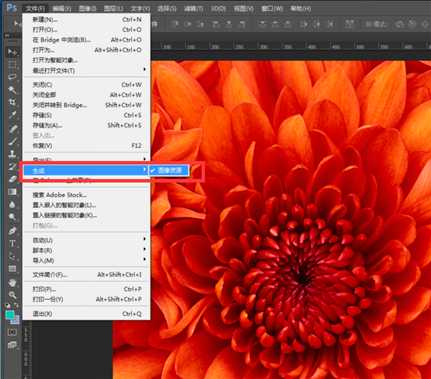The width and height of the screenshot is (431, 379).
Task: Choose 存储(S) Ctrl+S menu item
Action: tap(87, 115)
